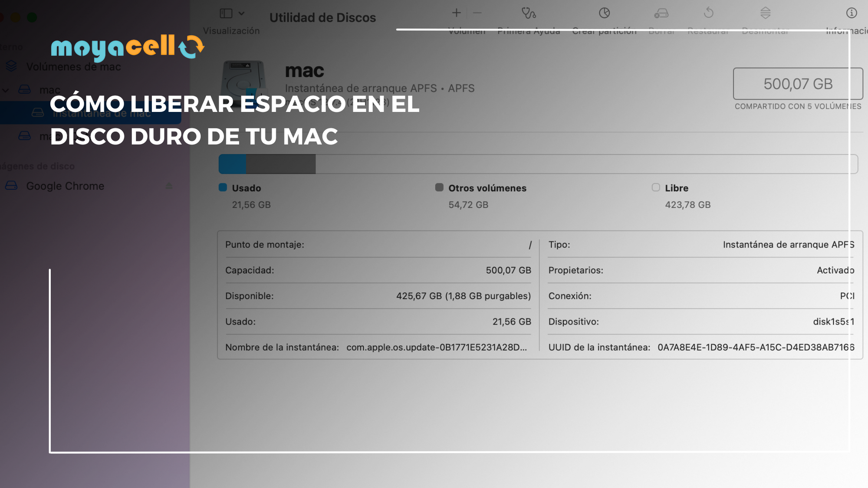Click the Restaurar arrow icon

[x=709, y=13]
